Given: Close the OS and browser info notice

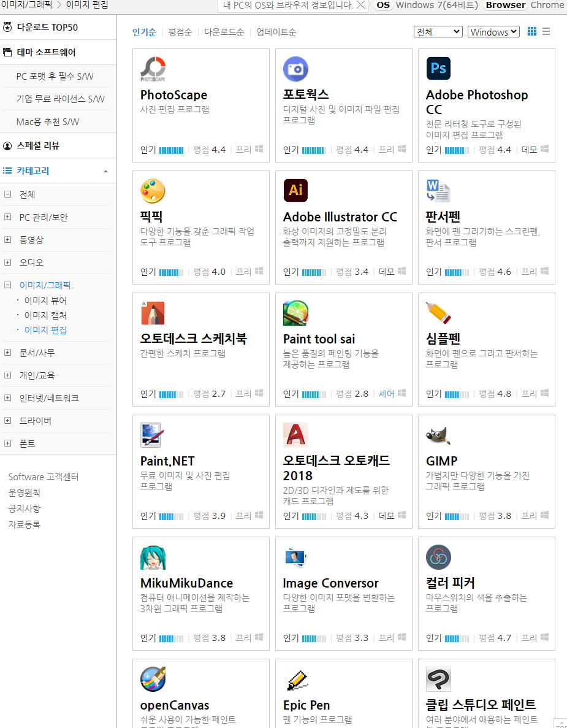Looking at the screenshot, I should click(360, 5).
